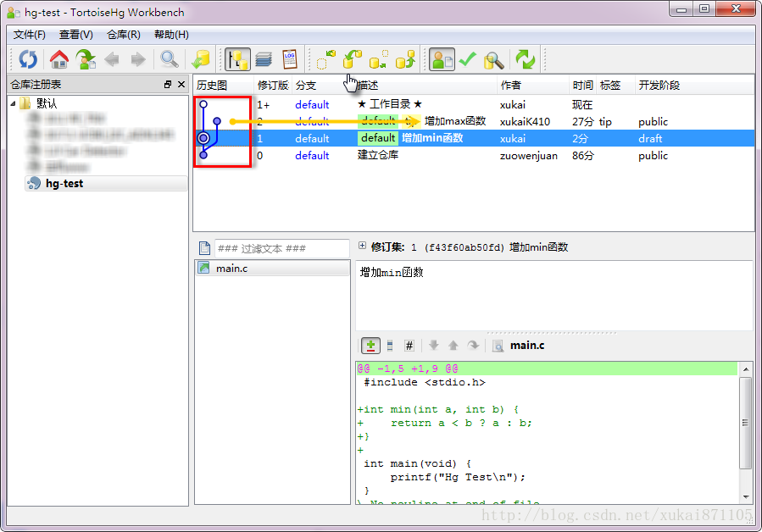Click the diff scrollbar down arrow
Image resolution: width=762 pixels, height=532 pixels.
click(746, 497)
